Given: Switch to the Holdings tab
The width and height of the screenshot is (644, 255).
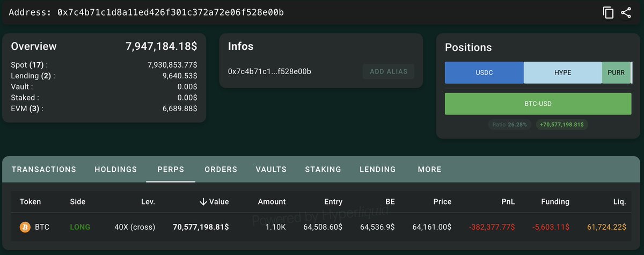Looking at the screenshot, I should (116, 169).
